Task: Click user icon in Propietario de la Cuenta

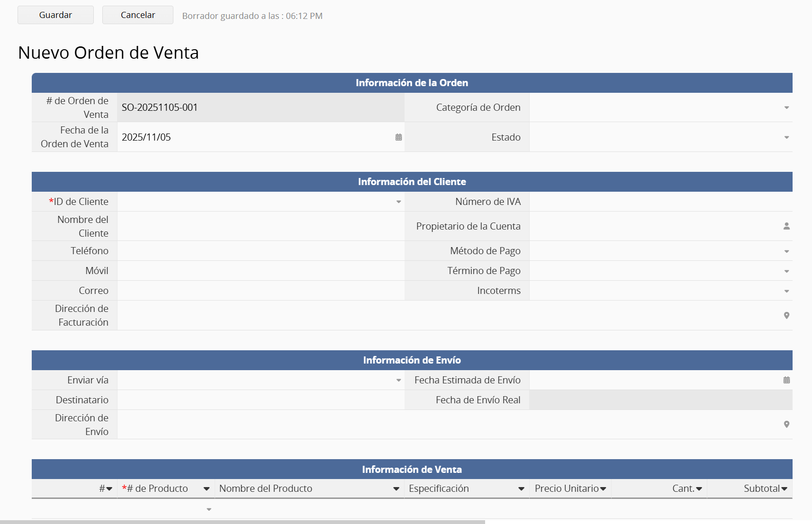Action: point(786,226)
